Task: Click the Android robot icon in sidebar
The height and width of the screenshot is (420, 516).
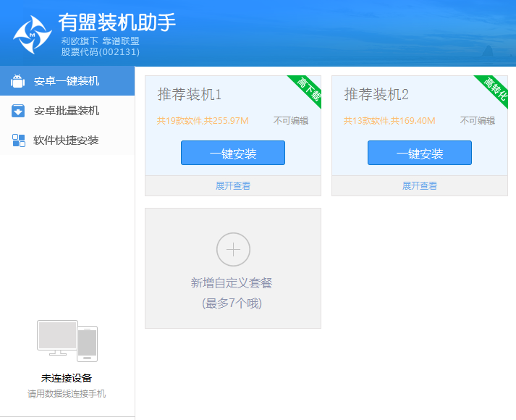Action: point(18,81)
